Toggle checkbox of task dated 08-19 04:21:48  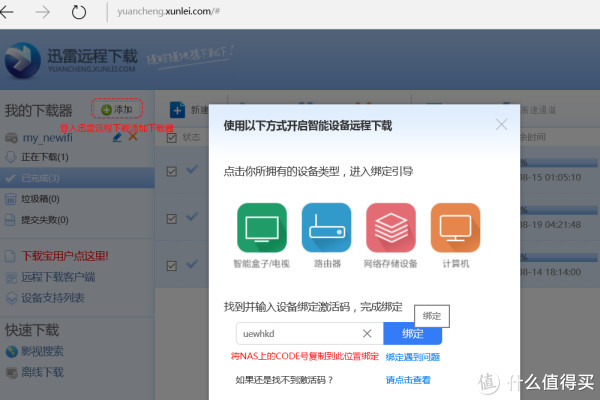coord(172,219)
